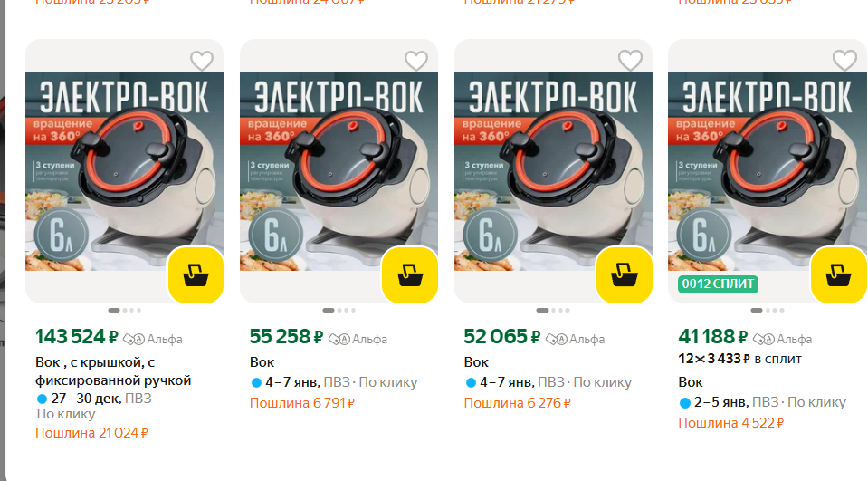
Task: Switch image via carousel dots under first wok
Action: (125, 311)
